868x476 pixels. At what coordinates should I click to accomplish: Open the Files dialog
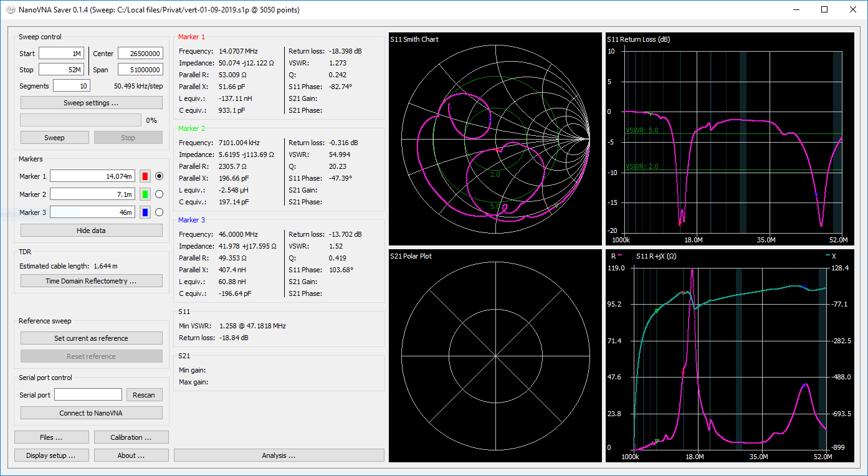tap(50, 437)
